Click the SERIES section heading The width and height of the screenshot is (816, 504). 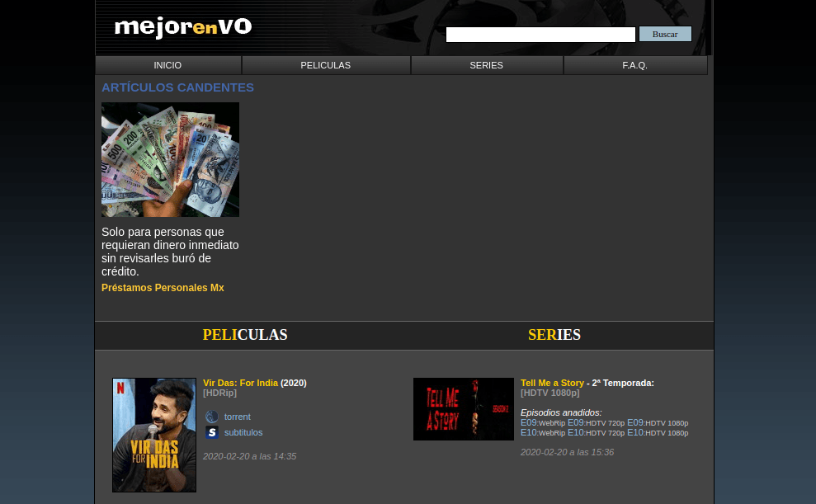pos(554,334)
